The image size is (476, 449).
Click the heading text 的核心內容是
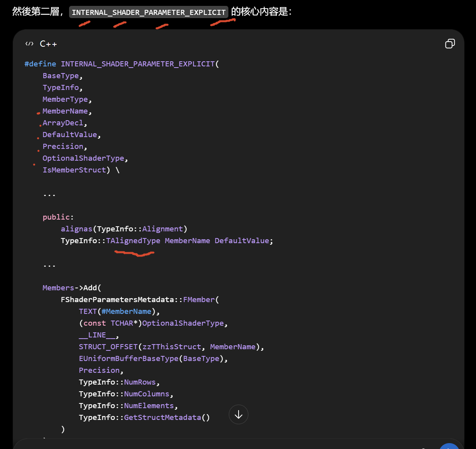coord(259,11)
